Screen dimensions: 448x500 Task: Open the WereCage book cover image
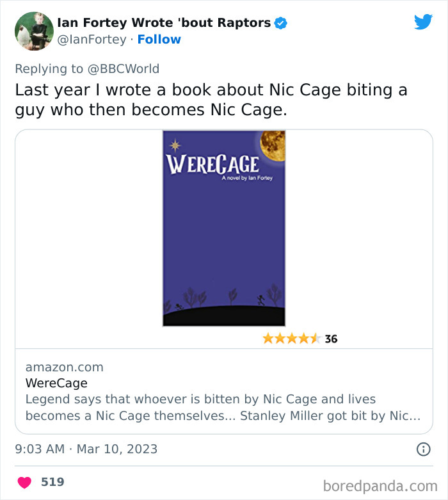tap(223, 243)
